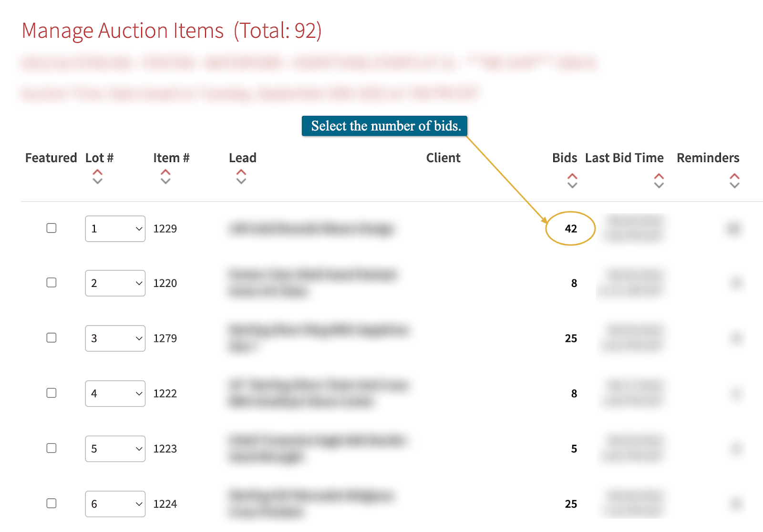This screenshot has width=763, height=532.
Task: Open the 5 bids for item 1223
Action: coord(574,449)
